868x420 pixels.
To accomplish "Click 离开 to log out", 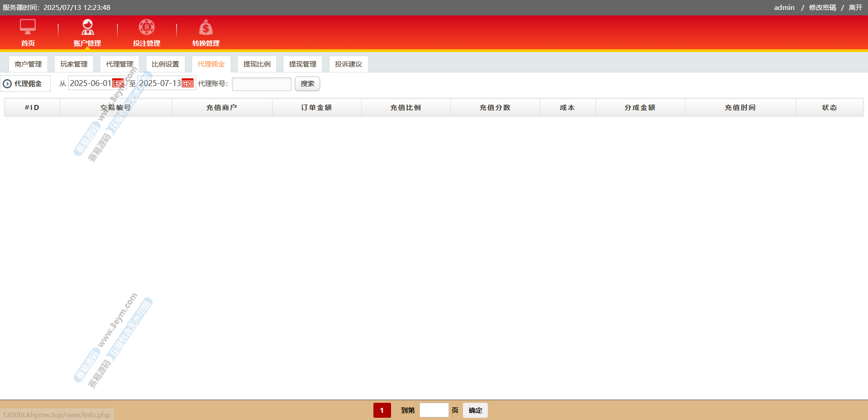I will coord(855,8).
